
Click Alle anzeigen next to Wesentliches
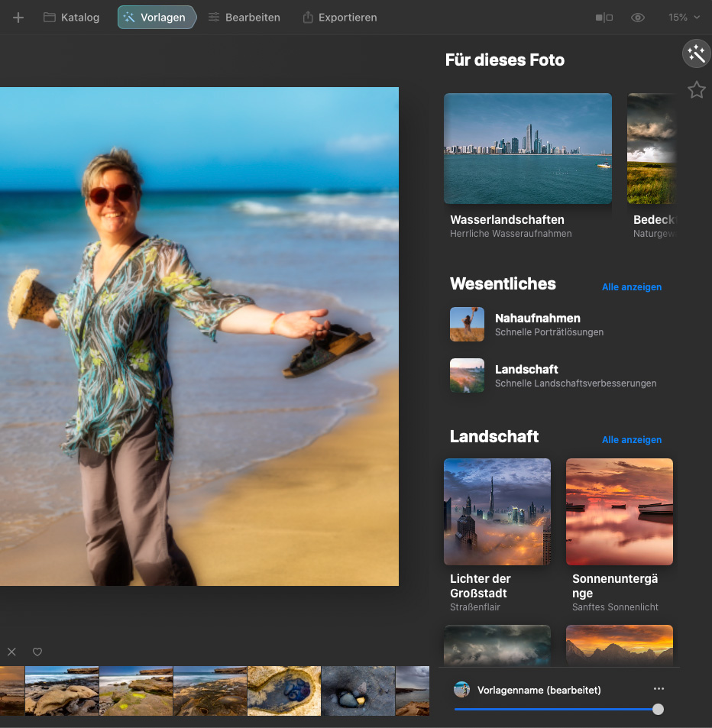pyautogui.click(x=632, y=287)
